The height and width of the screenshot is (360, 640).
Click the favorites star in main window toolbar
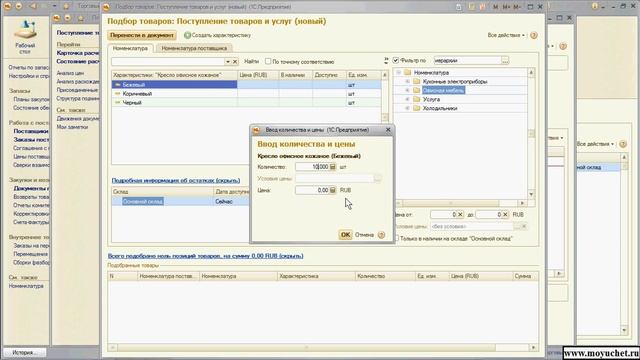point(66,6)
